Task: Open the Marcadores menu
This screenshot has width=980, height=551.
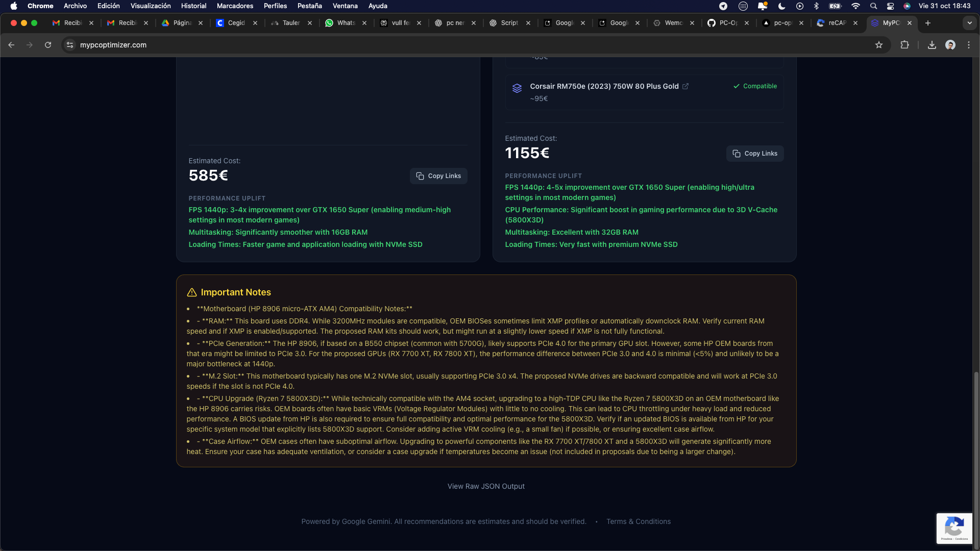Action: 235,6
